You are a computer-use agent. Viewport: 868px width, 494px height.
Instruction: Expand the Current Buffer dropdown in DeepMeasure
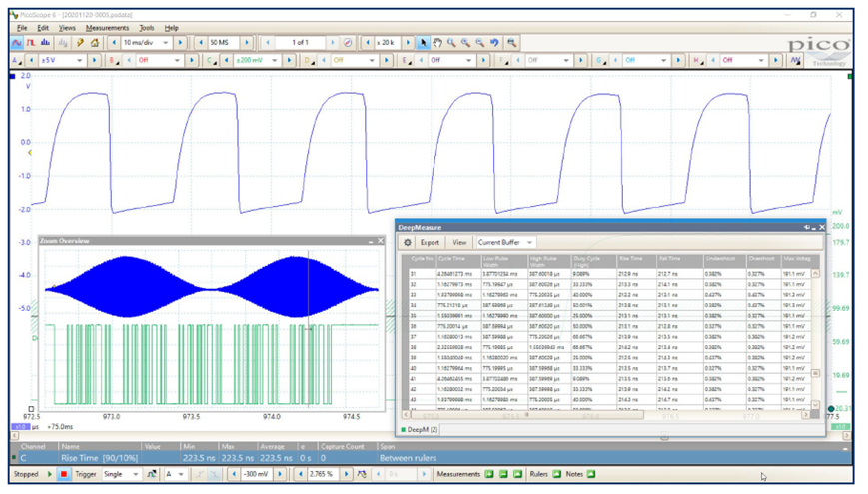coord(530,242)
